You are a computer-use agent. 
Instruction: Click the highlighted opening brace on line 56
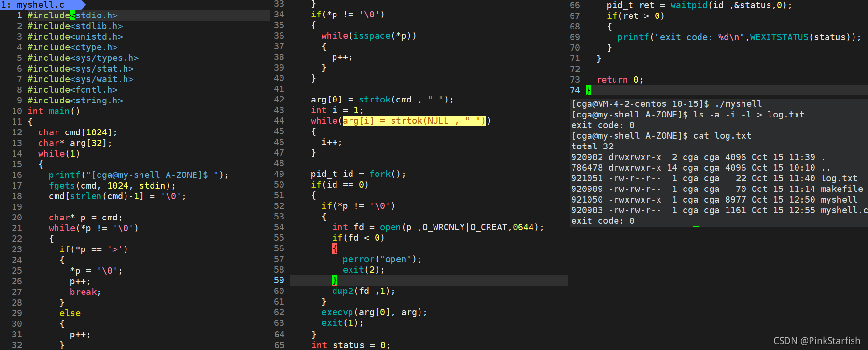point(335,248)
